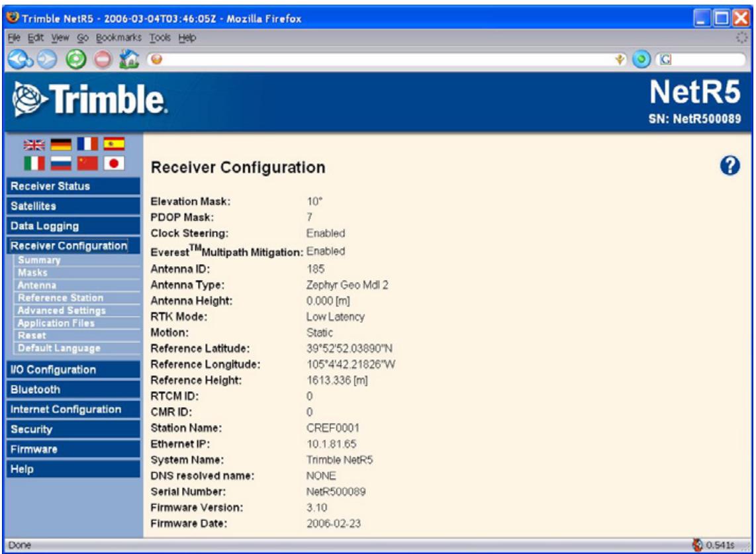This screenshot has width=756, height=554.
Task: Open the Bookmarks menu
Action: click(x=118, y=38)
